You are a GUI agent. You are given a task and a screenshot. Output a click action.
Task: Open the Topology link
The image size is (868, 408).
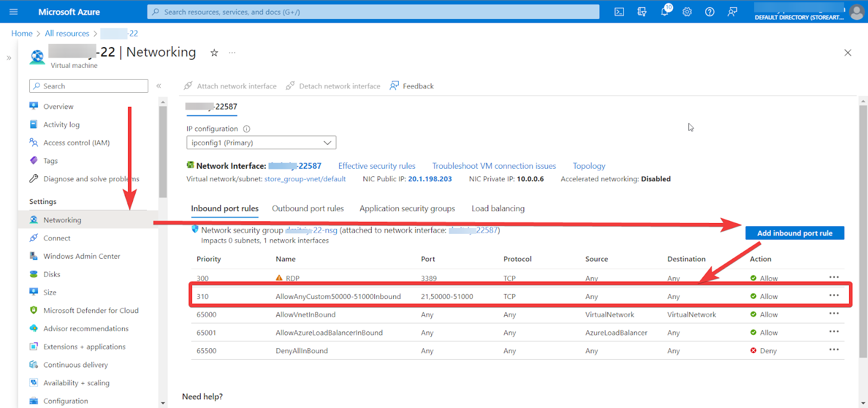[589, 166]
